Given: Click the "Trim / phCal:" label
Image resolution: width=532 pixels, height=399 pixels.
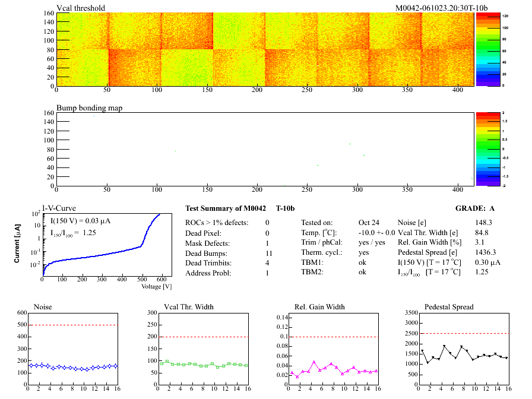Looking at the screenshot, I should point(322,242).
